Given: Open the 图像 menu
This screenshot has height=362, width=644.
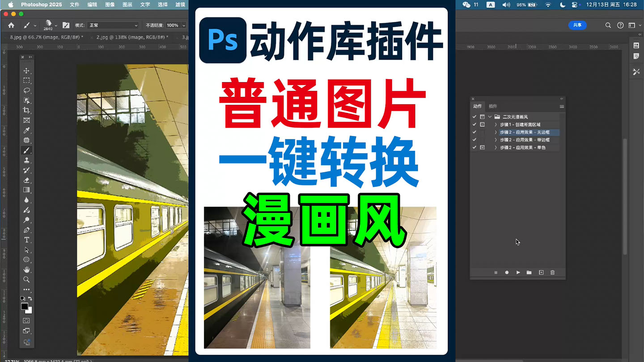Looking at the screenshot, I should [x=110, y=4].
